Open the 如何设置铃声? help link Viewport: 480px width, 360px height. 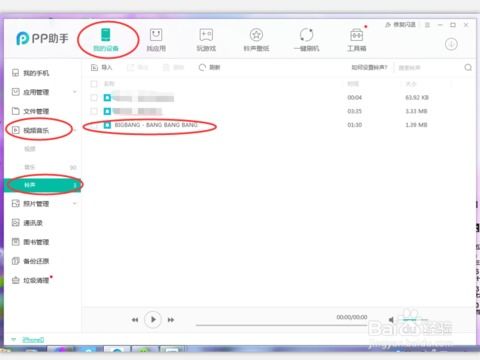pyautogui.click(x=369, y=67)
